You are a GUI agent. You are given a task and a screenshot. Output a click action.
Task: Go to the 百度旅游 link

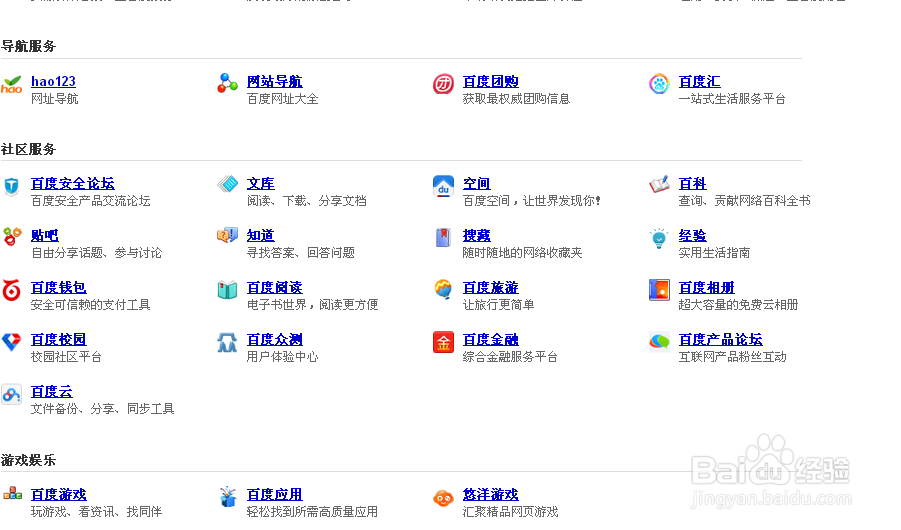(490, 287)
